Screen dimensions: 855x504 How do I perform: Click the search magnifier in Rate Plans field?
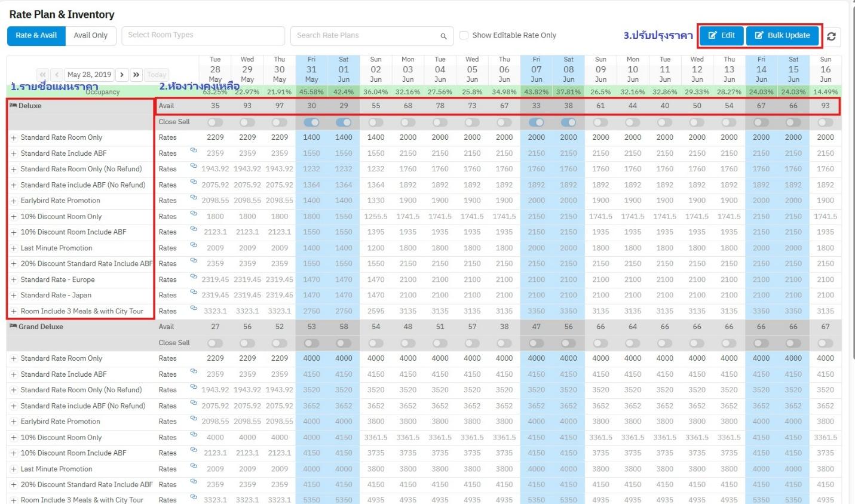[x=443, y=36]
